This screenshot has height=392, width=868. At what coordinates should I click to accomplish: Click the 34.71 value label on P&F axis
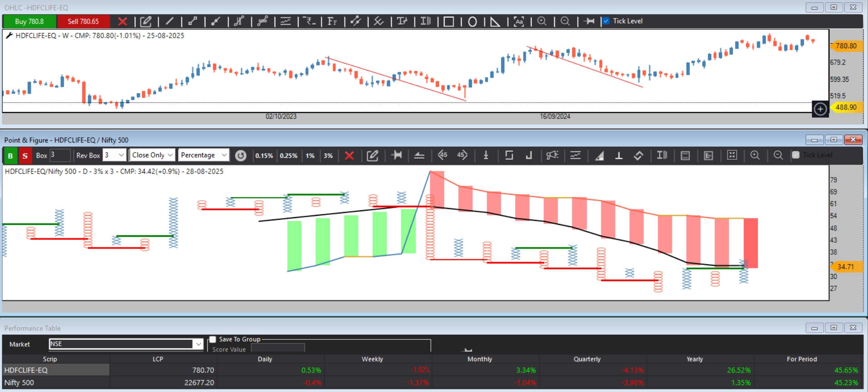coord(846,267)
